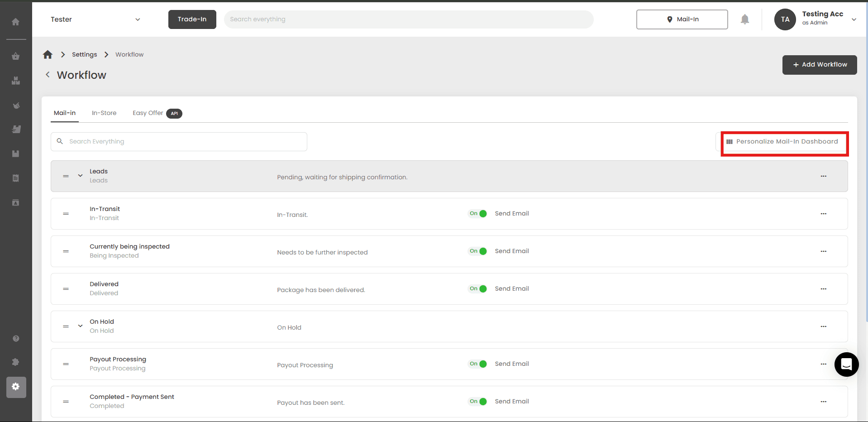868x422 pixels.
Task: Open the fast-moving package sidebar icon
Action: pos(16,129)
